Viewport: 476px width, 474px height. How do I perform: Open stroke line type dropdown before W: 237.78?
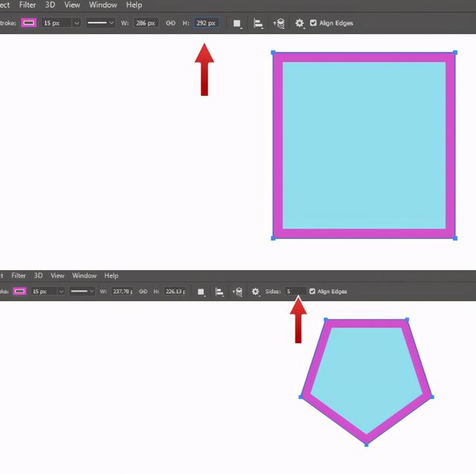coord(82,292)
